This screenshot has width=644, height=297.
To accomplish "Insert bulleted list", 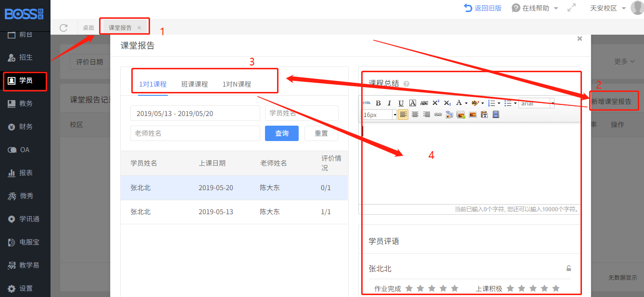I will pyautogui.click(x=508, y=103).
